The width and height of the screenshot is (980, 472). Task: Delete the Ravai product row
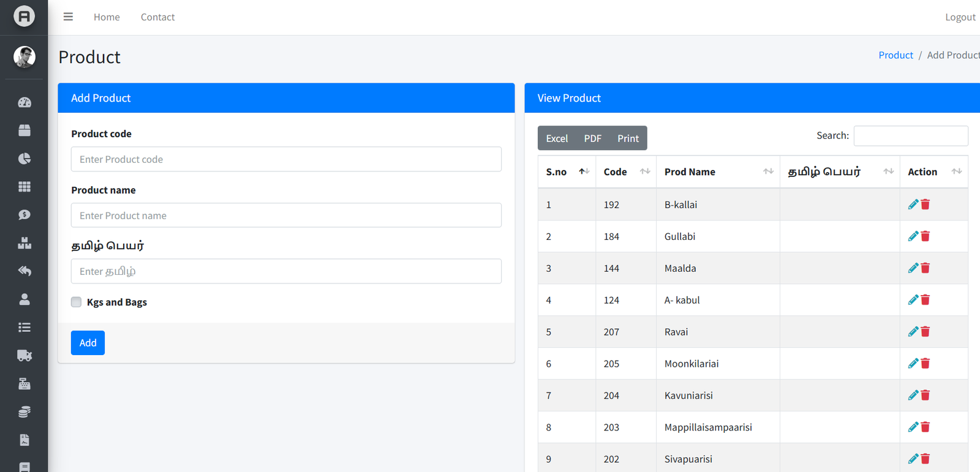click(x=925, y=332)
